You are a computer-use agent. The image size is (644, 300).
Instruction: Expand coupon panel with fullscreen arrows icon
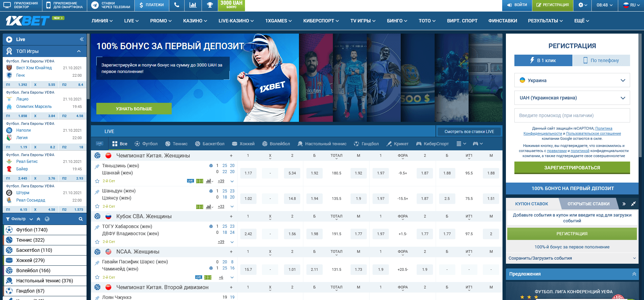click(633, 204)
